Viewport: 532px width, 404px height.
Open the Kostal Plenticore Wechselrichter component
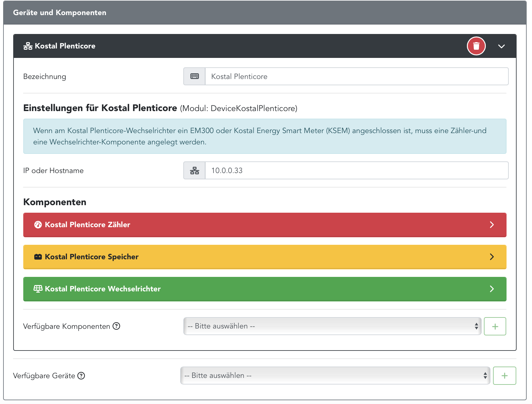pos(265,289)
